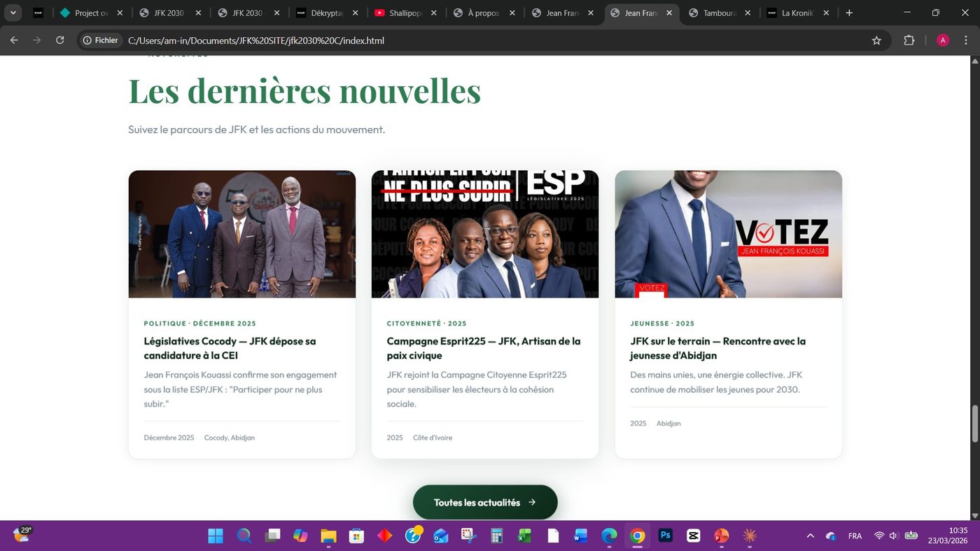Expand the tab search dropdown arrow
Viewport: 980px width, 551px height.
pyautogui.click(x=13, y=13)
